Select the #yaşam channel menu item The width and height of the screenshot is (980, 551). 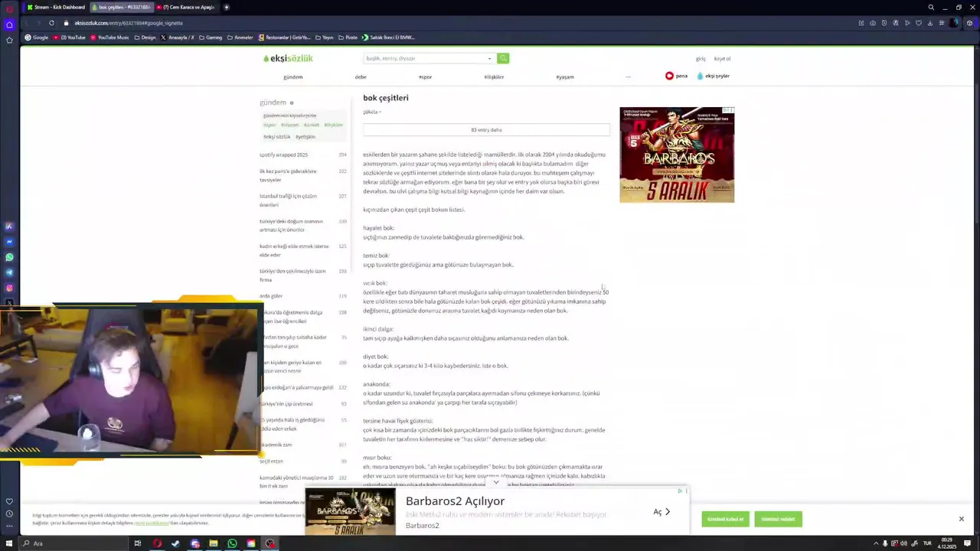pos(564,77)
